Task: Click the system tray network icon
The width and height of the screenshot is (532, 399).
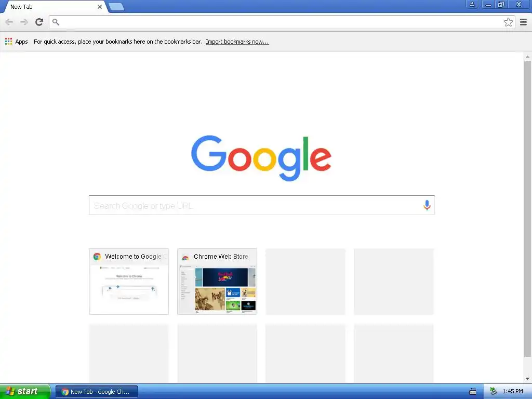Action: click(x=494, y=391)
